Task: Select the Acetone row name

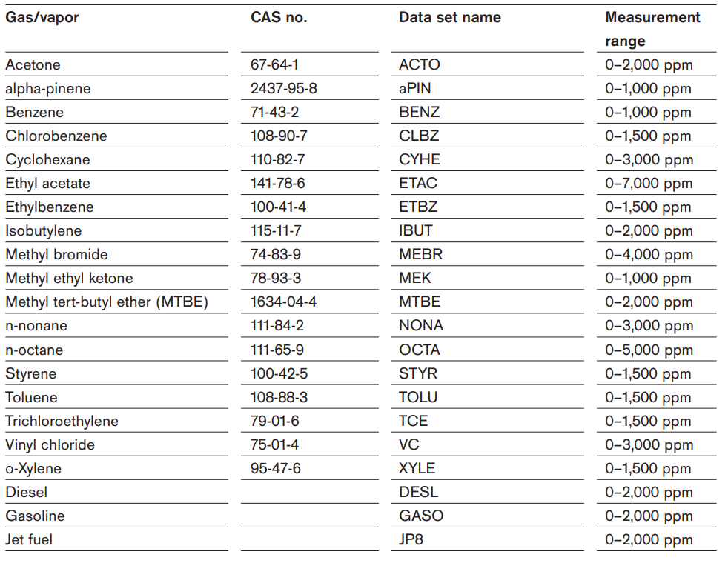Action: coord(33,65)
